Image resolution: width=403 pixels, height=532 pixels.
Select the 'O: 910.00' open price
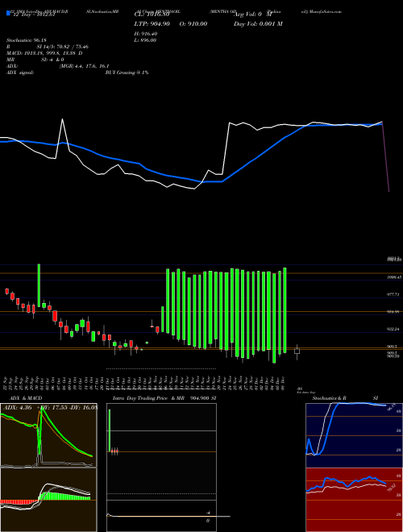[x=193, y=23]
